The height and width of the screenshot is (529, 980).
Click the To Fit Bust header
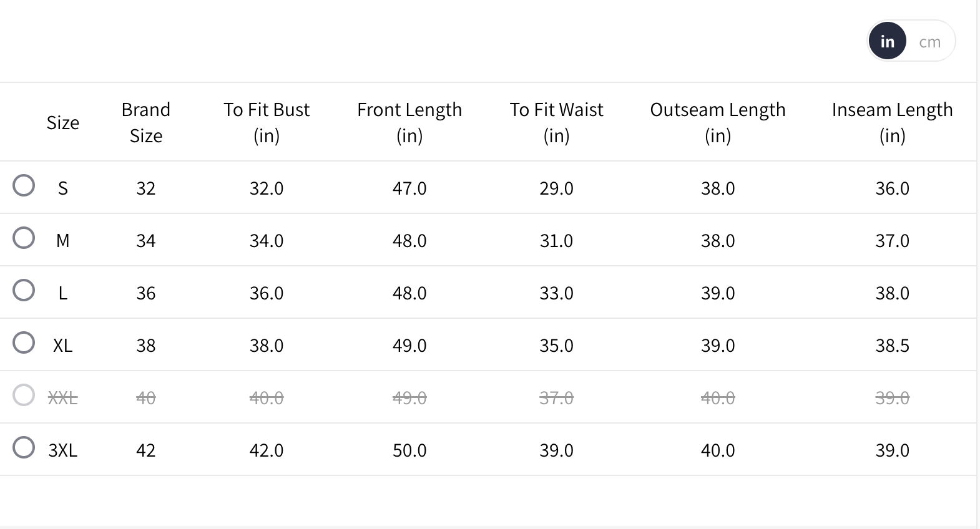point(267,122)
